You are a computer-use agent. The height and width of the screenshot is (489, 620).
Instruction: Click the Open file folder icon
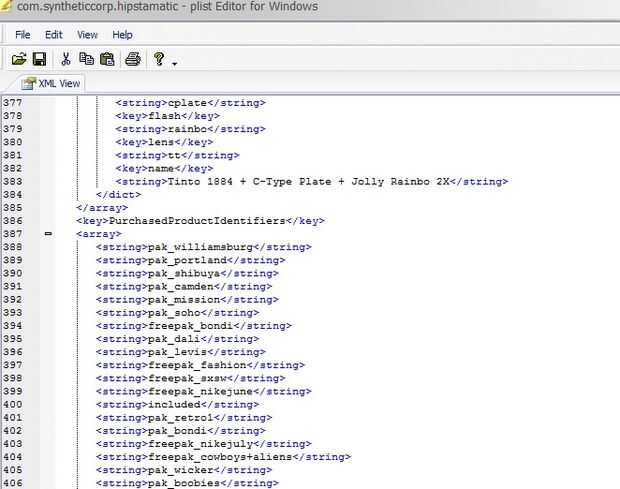click(x=19, y=59)
